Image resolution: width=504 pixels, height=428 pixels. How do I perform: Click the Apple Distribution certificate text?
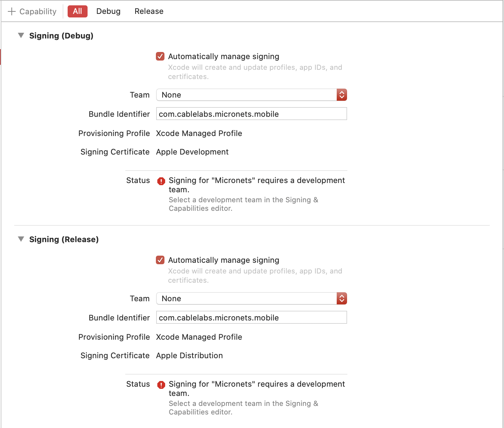coord(189,355)
